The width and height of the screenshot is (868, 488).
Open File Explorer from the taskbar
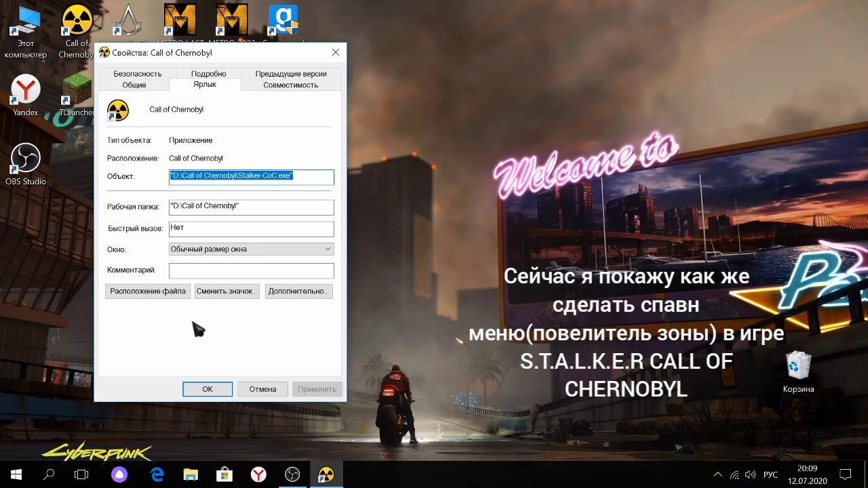[x=191, y=474]
